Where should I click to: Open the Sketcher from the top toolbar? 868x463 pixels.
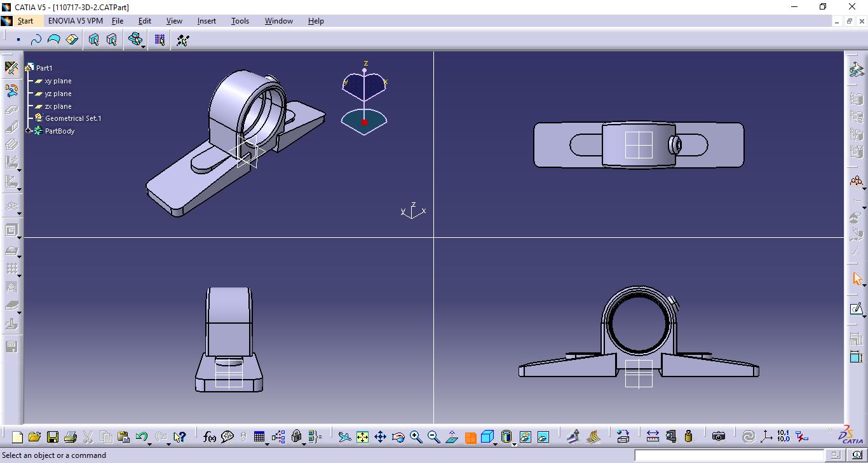click(159, 39)
